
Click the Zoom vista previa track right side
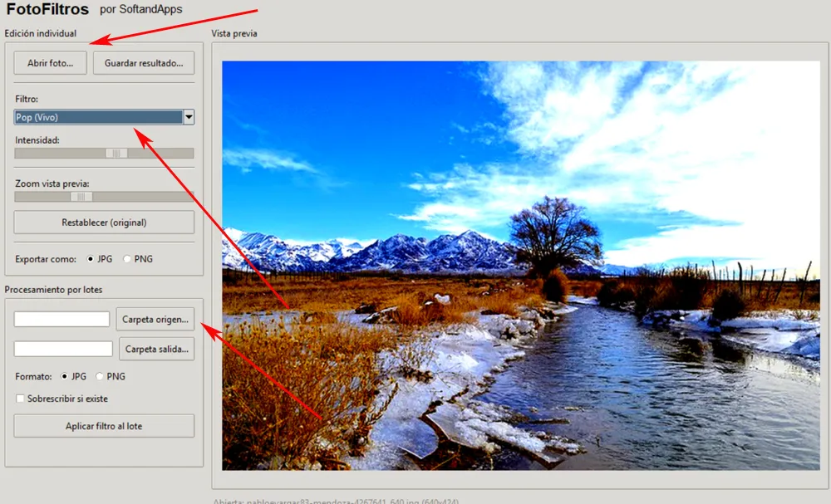coord(143,197)
